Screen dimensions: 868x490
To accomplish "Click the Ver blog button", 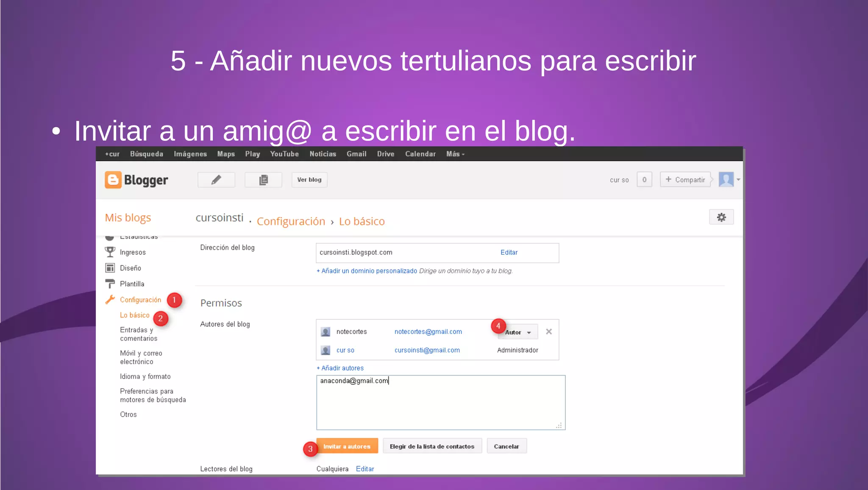I will tap(309, 180).
